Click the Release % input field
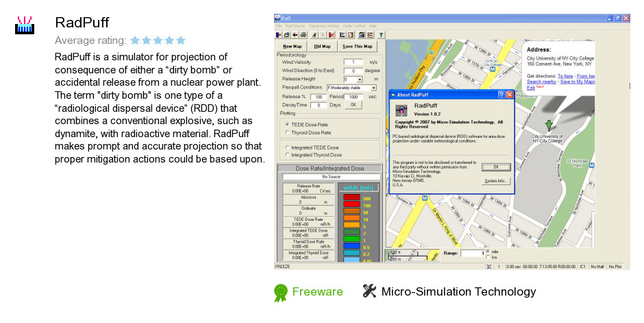Viewport: 644px width, 323px height. (x=319, y=97)
